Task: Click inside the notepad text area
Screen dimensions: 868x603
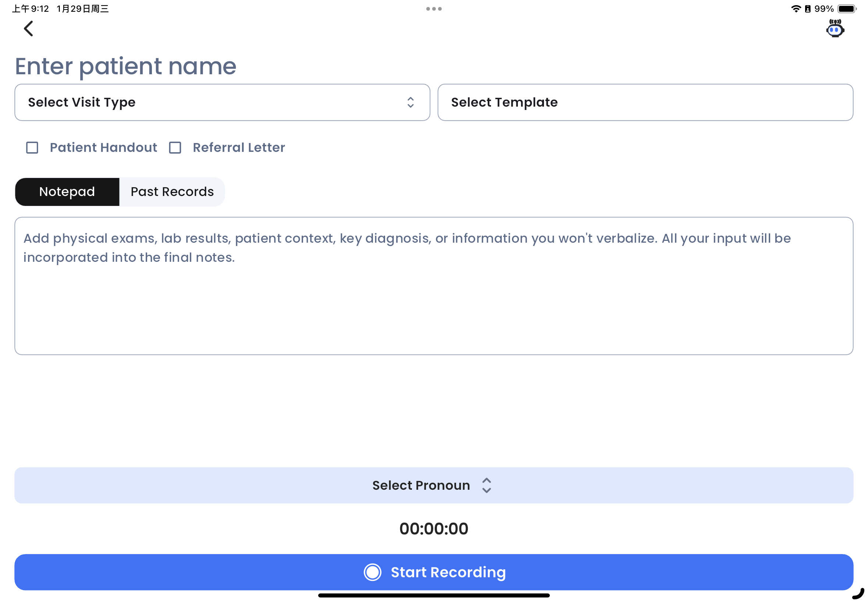Action: 434,286
